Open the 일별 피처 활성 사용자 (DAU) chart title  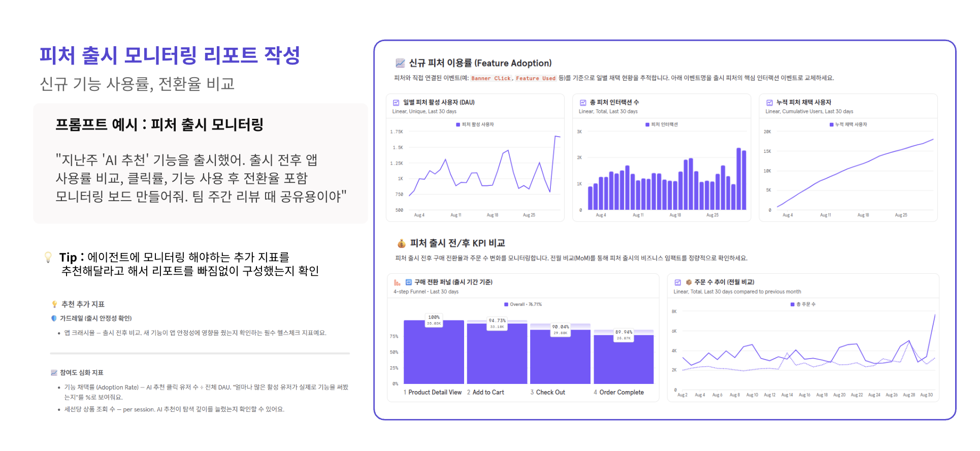pyautogui.click(x=439, y=103)
